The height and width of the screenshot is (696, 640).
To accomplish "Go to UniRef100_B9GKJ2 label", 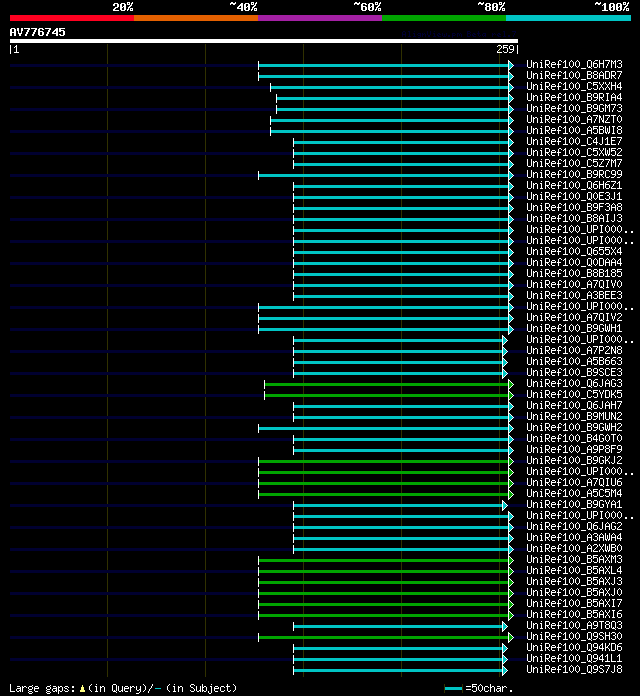I will tap(574, 460).
